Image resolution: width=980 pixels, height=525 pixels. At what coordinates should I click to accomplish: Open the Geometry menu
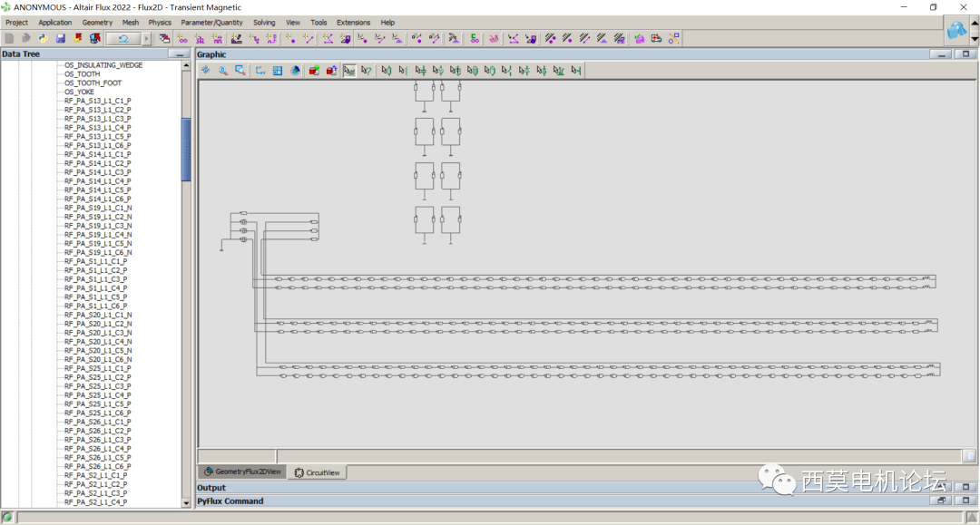click(97, 23)
